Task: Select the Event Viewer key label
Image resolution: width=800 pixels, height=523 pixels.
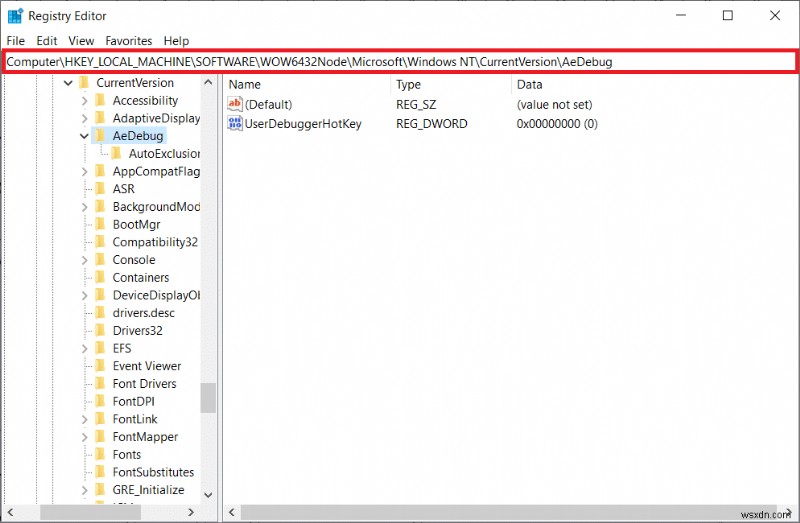Action: pos(147,366)
